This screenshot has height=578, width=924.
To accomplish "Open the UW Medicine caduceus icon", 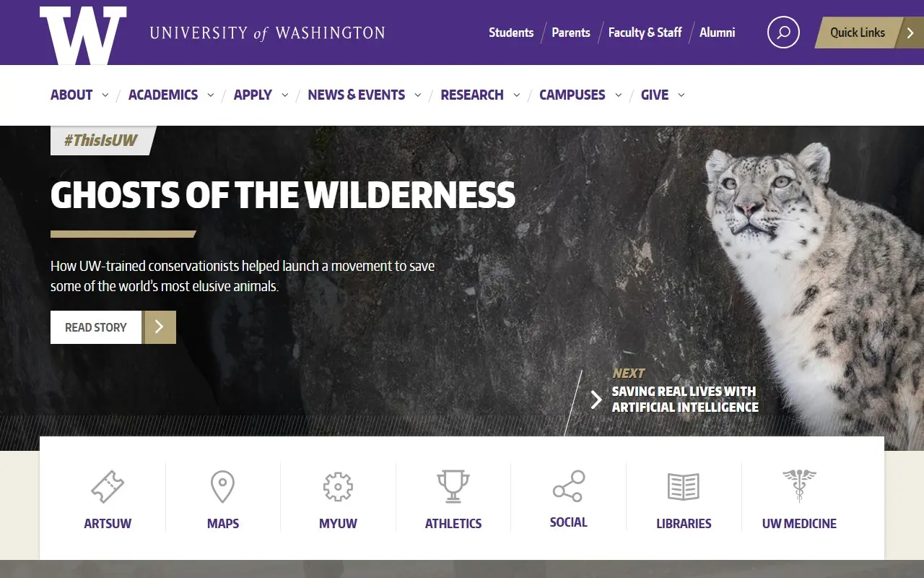I will (x=799, y=486).
